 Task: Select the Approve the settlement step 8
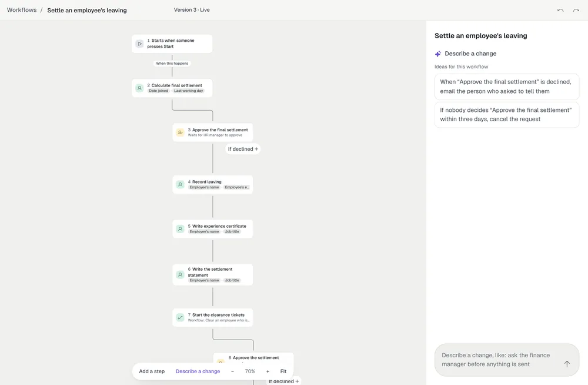click(253, 358)
